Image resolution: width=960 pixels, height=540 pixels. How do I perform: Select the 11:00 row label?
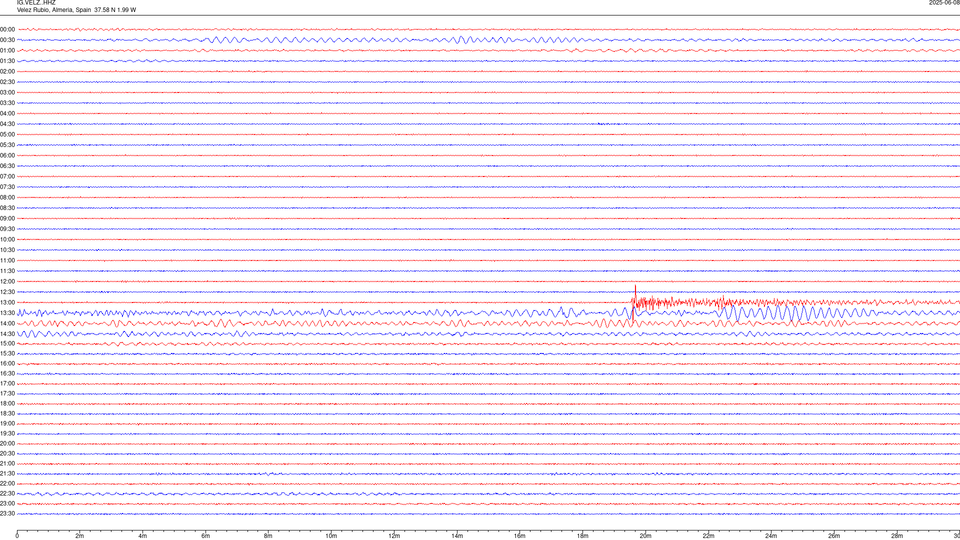click(7, 261)
